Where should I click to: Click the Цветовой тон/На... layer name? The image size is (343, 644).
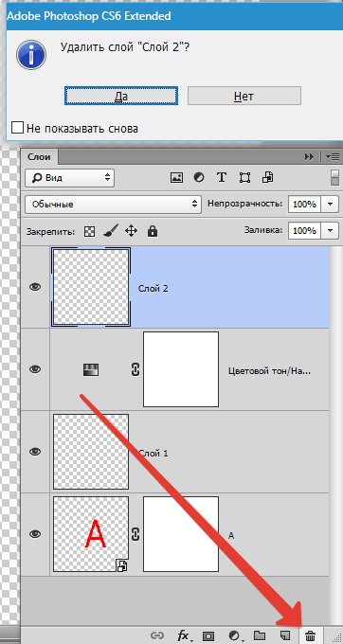pos(269,371)
